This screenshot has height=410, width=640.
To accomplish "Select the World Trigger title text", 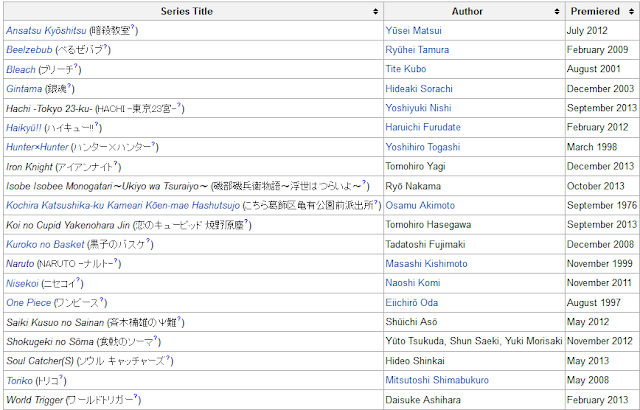I will point(35,400).
